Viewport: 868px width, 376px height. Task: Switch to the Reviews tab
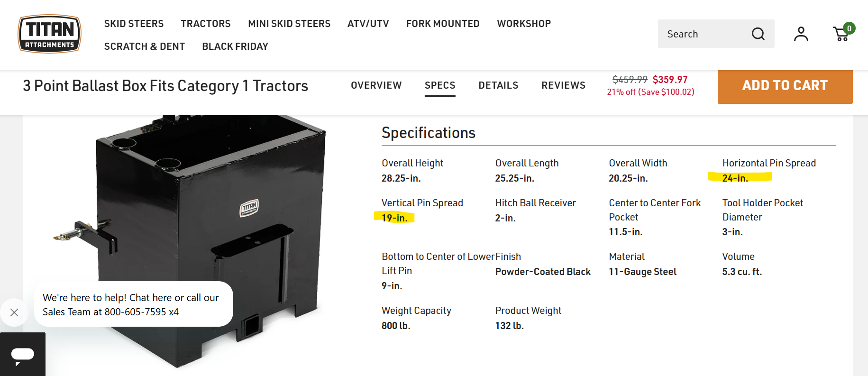pyautogui.click(x=563, y=85)
